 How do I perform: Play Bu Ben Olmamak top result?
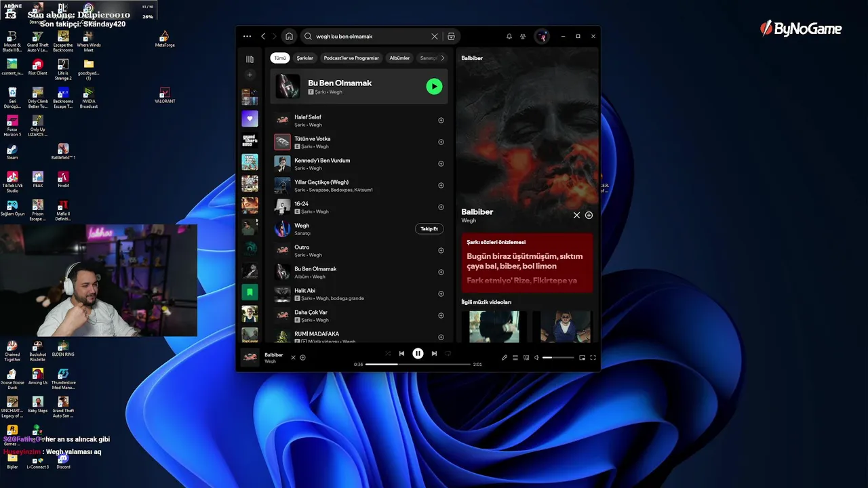click(x=434, y=86)
